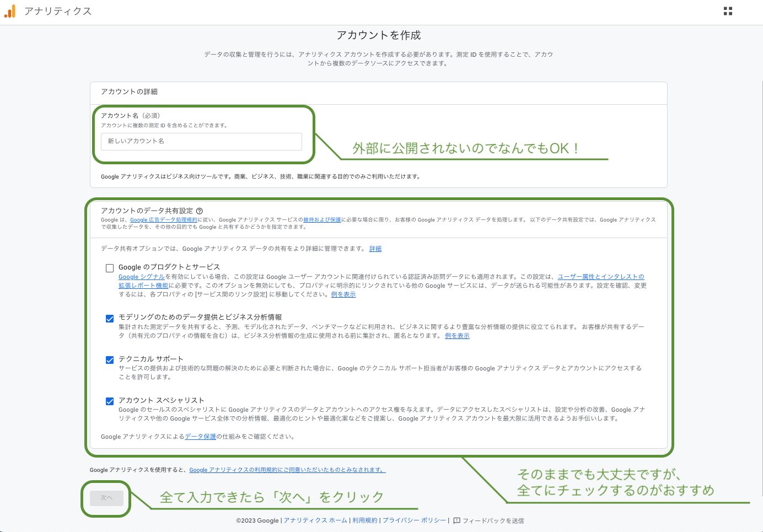Click the Google のプロダクトとサービス label
The width and height of the screenshot is (763, 532).
pos(169,267)
